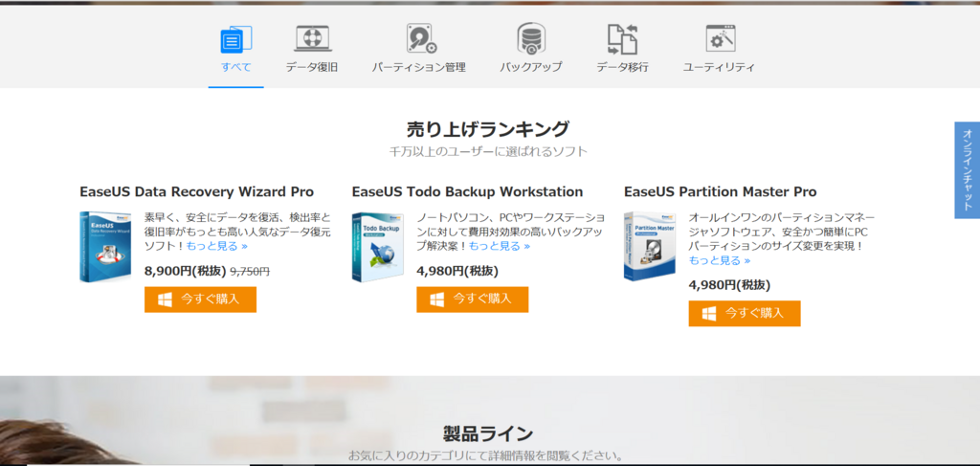Click Partition Master's 4,980円(税抜) price
Screen dimensions: 980x466
point(729,285)
